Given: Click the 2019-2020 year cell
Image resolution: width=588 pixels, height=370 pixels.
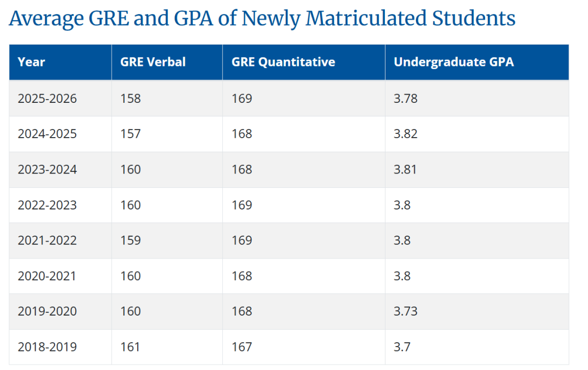Looking at the screenshot, I should coord(47,311).
